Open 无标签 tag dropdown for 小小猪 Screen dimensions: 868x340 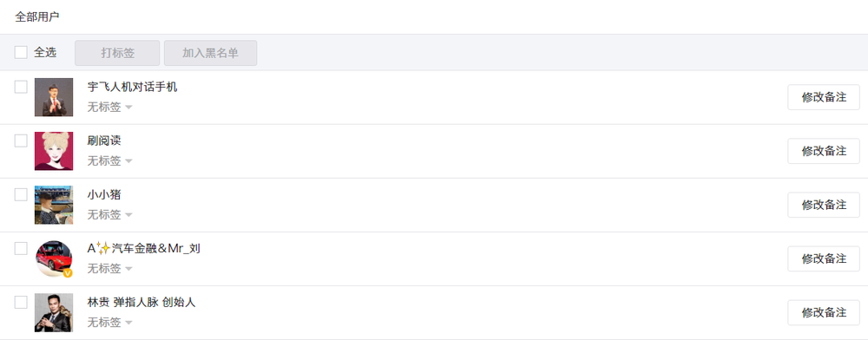point(109,214)
